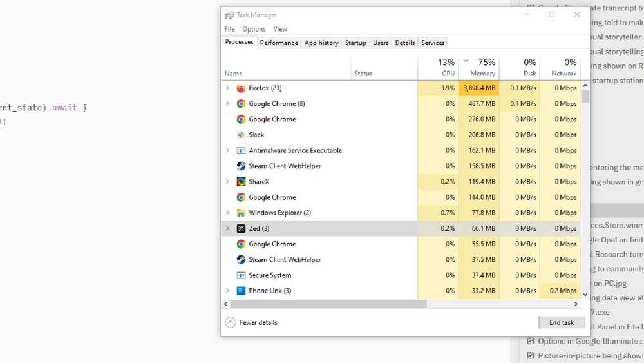Expand Antimalware Service Executable entry

pos(227,150)
